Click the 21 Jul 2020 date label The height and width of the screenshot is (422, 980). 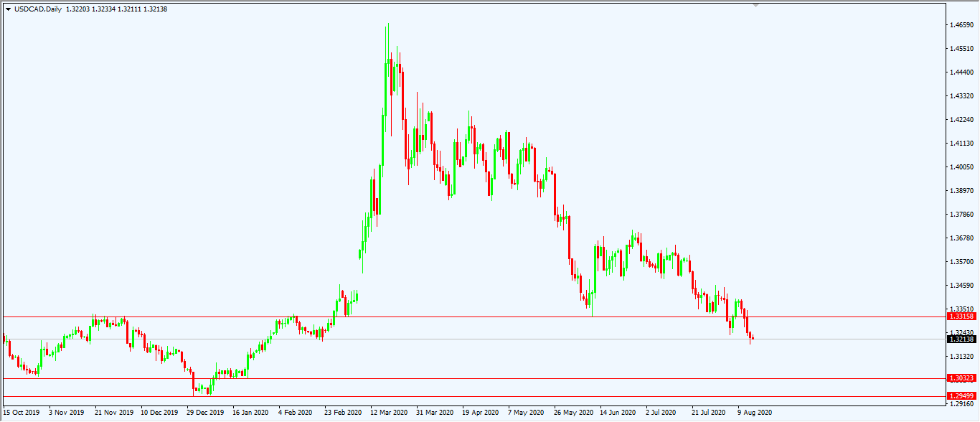(710, 413)
